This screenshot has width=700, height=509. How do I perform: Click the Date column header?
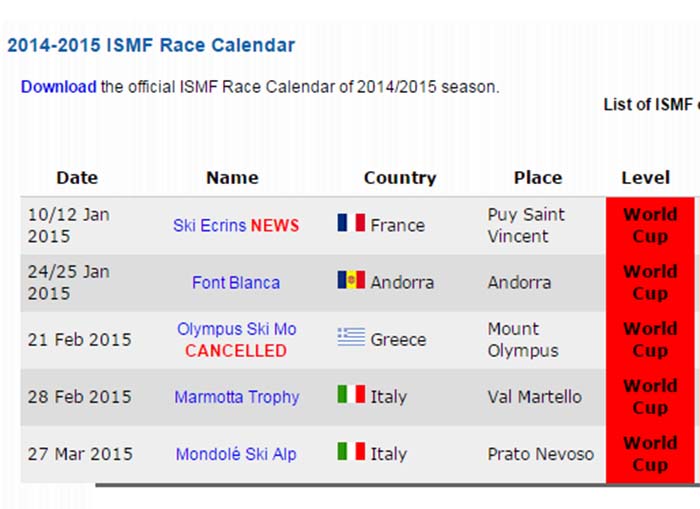coord(77,178)
